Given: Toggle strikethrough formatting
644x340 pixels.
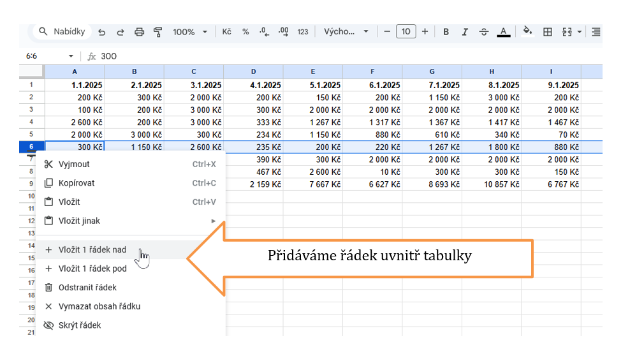Looking at the screenshot, I should click(484, 32).
